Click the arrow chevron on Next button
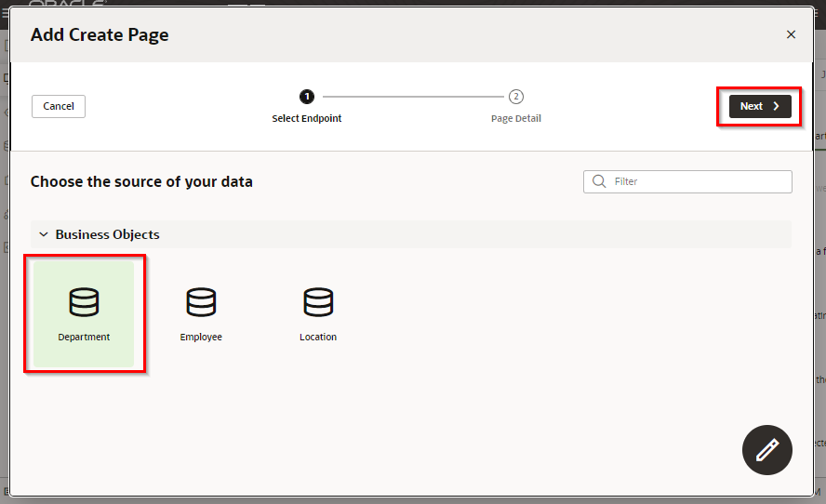Viewport: 826px width, 504px height. coord(776,106)
